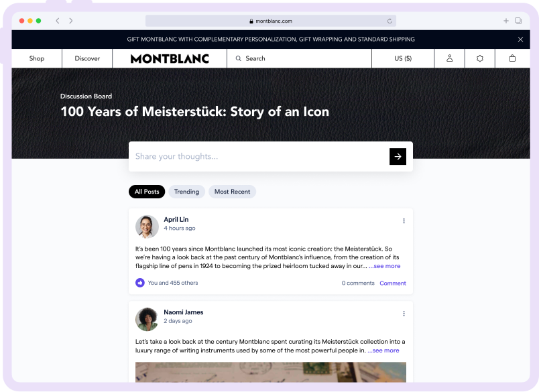
Task: Open Naomi James's name link
Action: (x=184, y=312)
